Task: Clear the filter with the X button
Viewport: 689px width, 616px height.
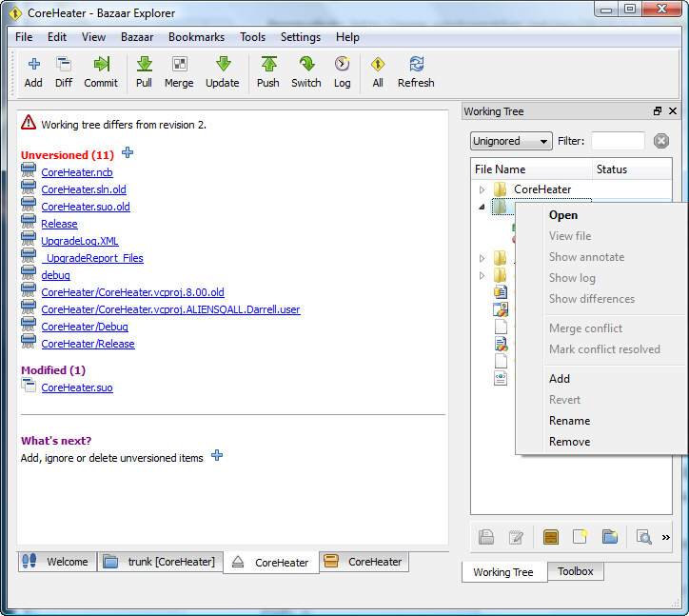Action: coord(660,141)
